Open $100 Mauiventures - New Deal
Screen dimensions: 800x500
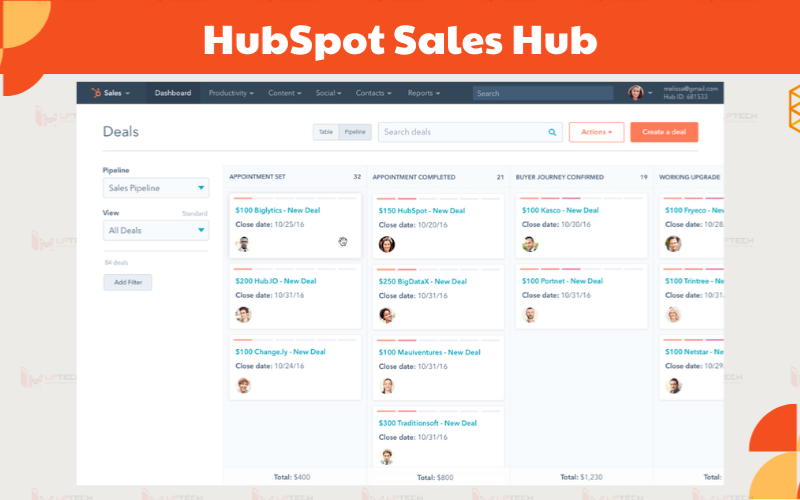coord(429,353)
